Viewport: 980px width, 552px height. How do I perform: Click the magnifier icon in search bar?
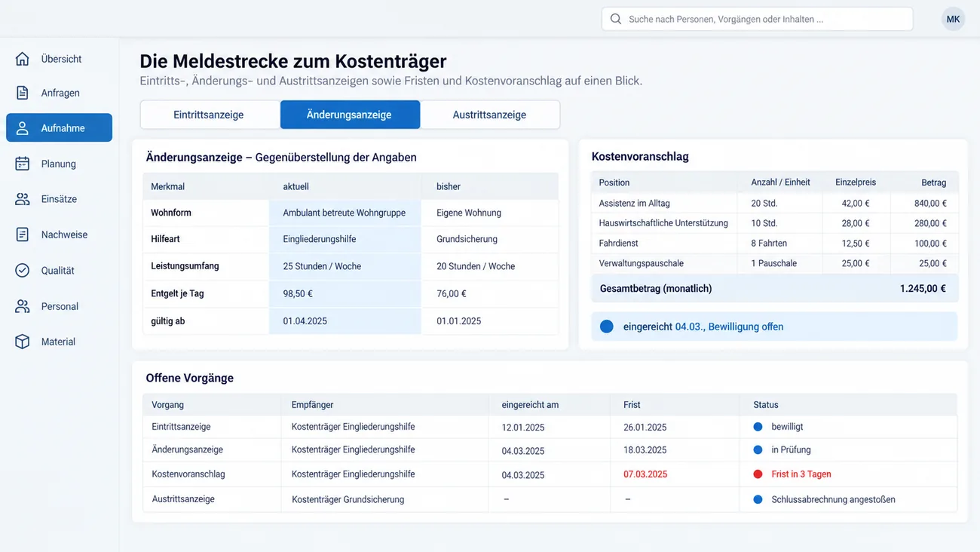(x=616, y=19)
